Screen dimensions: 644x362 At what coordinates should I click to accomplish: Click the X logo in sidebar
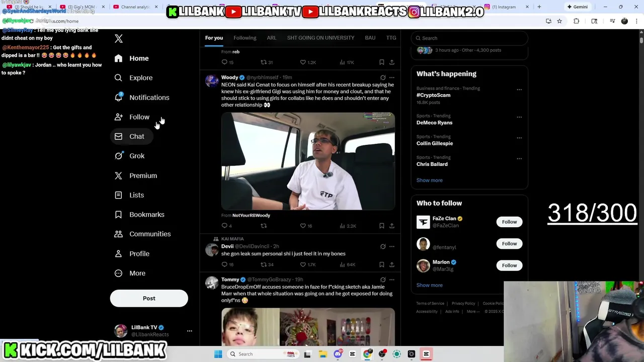tap(119, 39)
